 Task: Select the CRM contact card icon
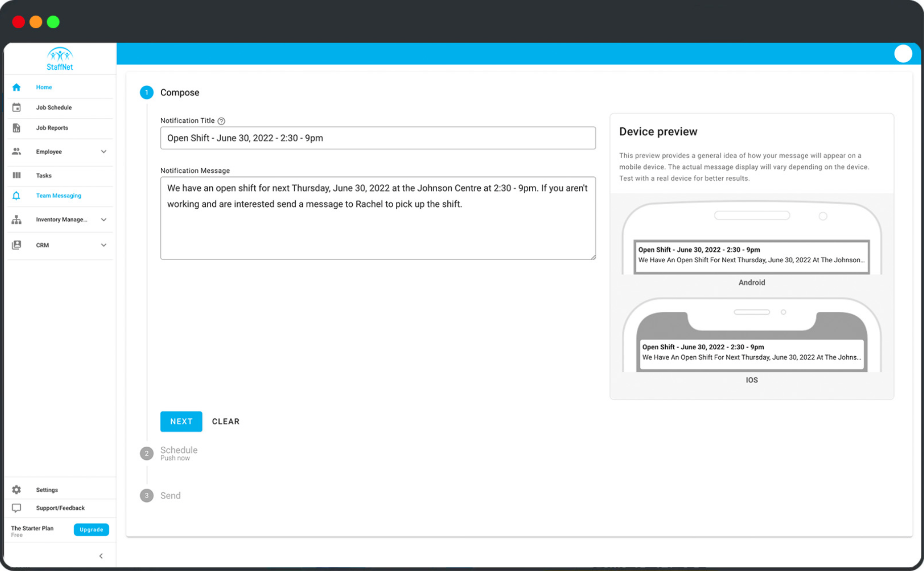(17, 245)
